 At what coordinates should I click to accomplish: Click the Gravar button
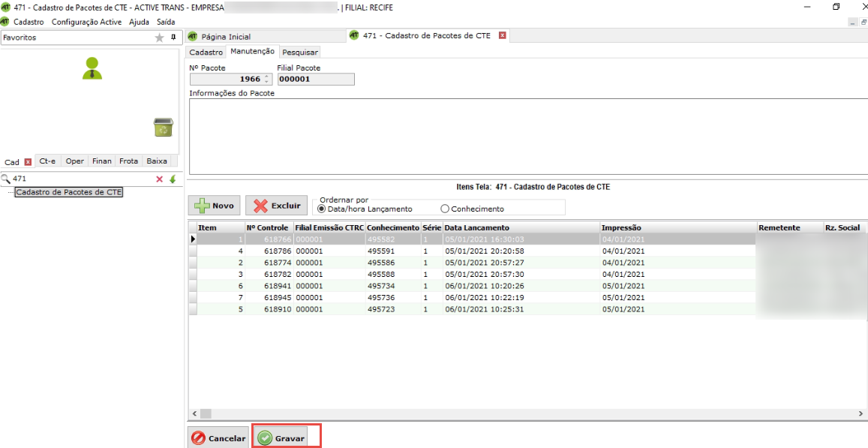click(283, 438)
